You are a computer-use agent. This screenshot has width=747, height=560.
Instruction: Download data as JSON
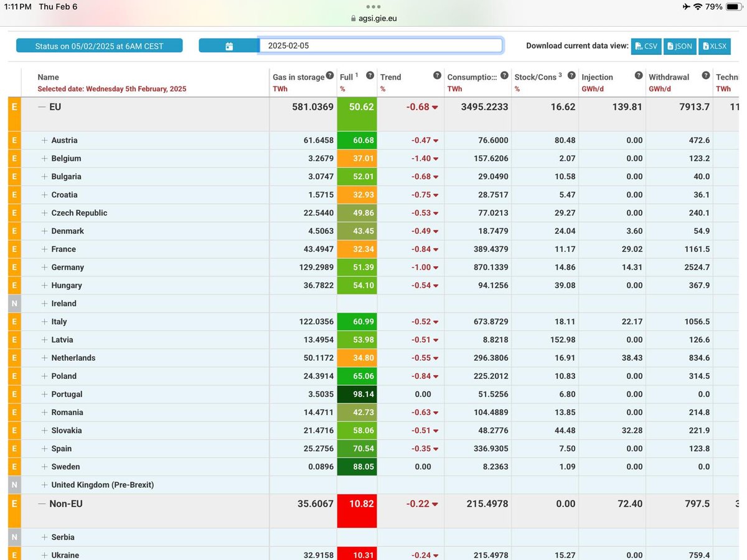tap(680, 46)
